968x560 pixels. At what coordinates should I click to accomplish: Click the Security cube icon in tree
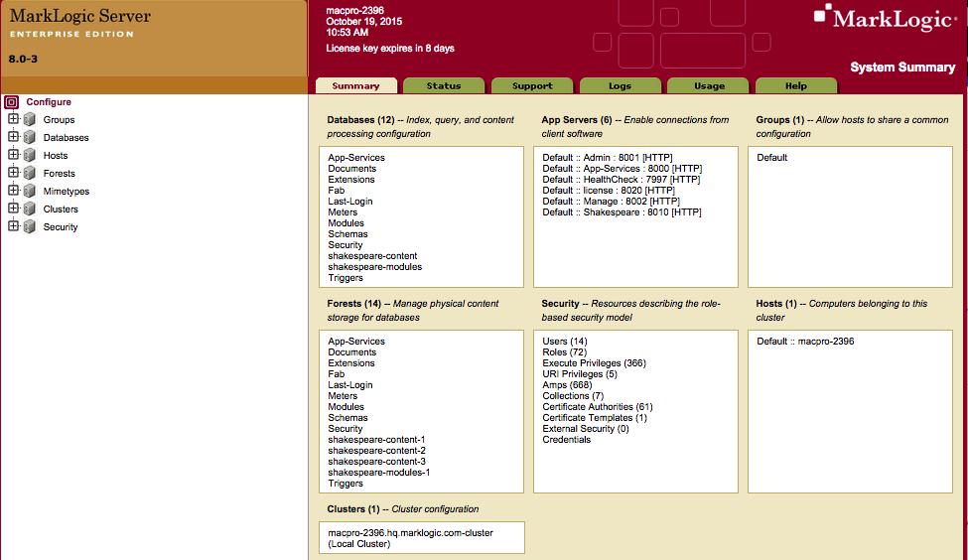[x=29, y=227]
